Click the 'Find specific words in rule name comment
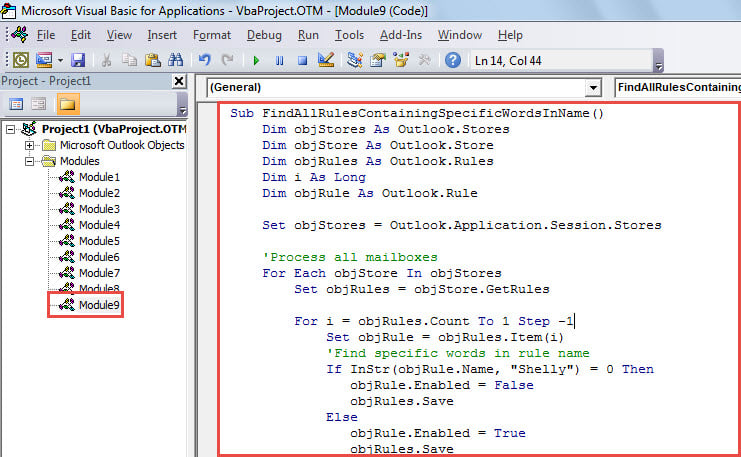 click(x=457, y=353)
